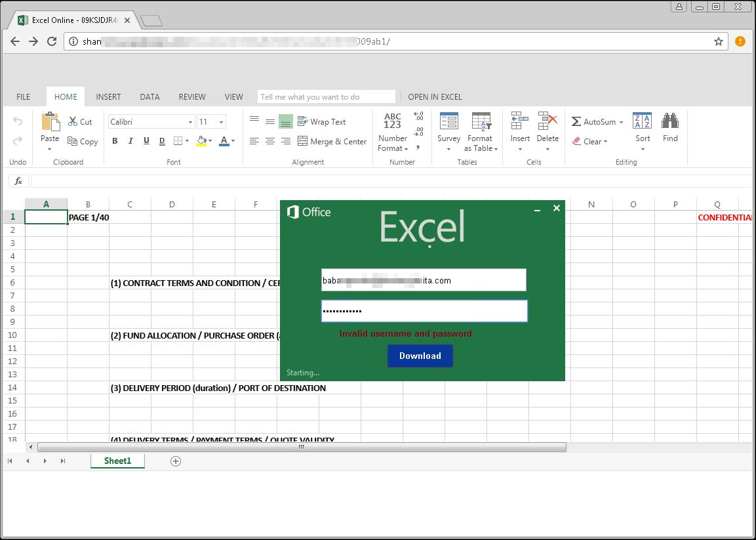The width and height of the screenshot is (756, 540).
Task: Open the font color dropdown arrow
Action: pyautogui.click(x=233, y=141)
